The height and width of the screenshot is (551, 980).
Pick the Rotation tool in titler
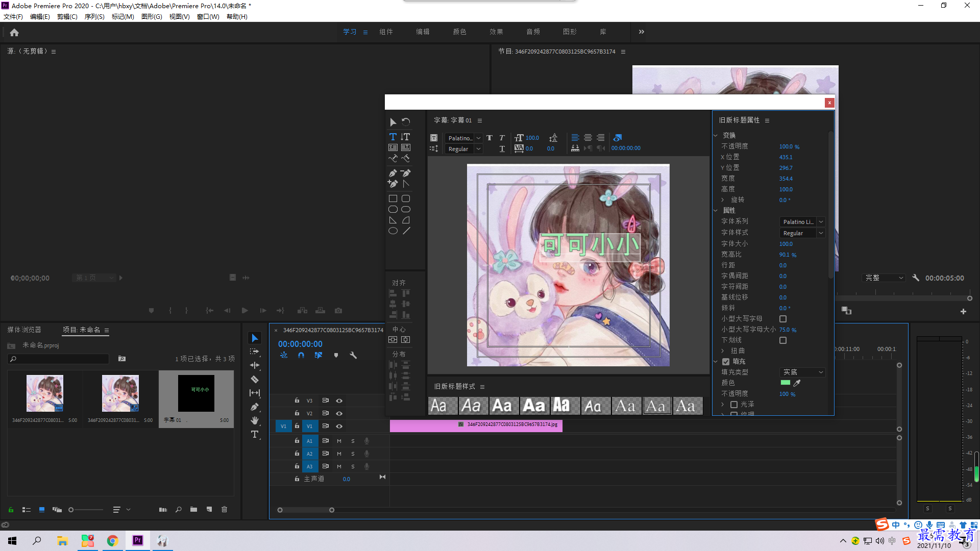tap(406, 122)
